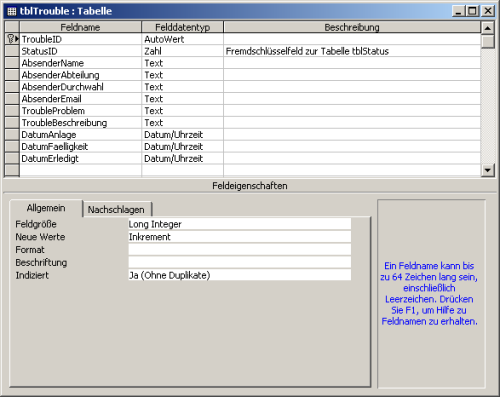Click the StatusID field name cell

coord(80,51)
